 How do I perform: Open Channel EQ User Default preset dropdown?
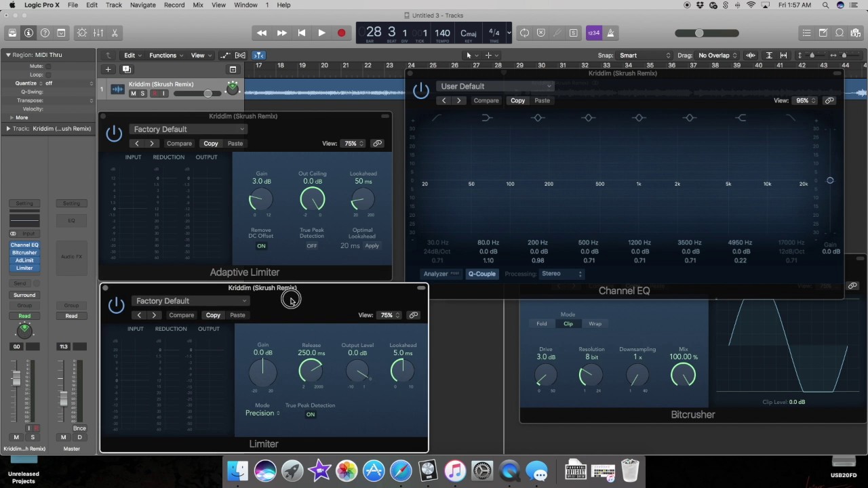(x=496, y=86)
